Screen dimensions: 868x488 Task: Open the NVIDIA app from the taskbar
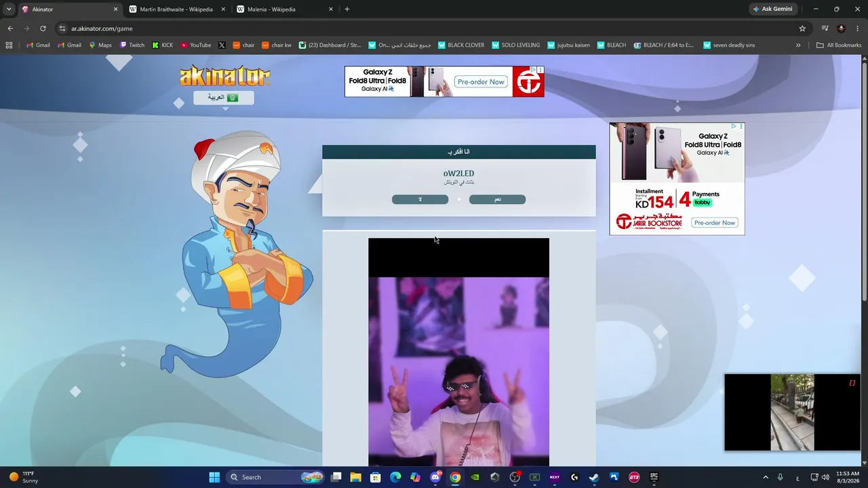pyautogui.click(x=475, y=477)
